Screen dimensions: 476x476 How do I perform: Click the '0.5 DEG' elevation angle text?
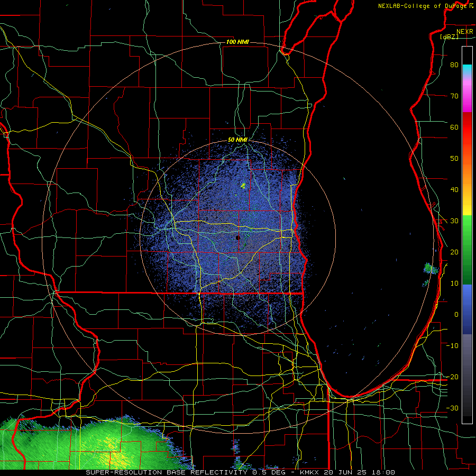point(269,472)
